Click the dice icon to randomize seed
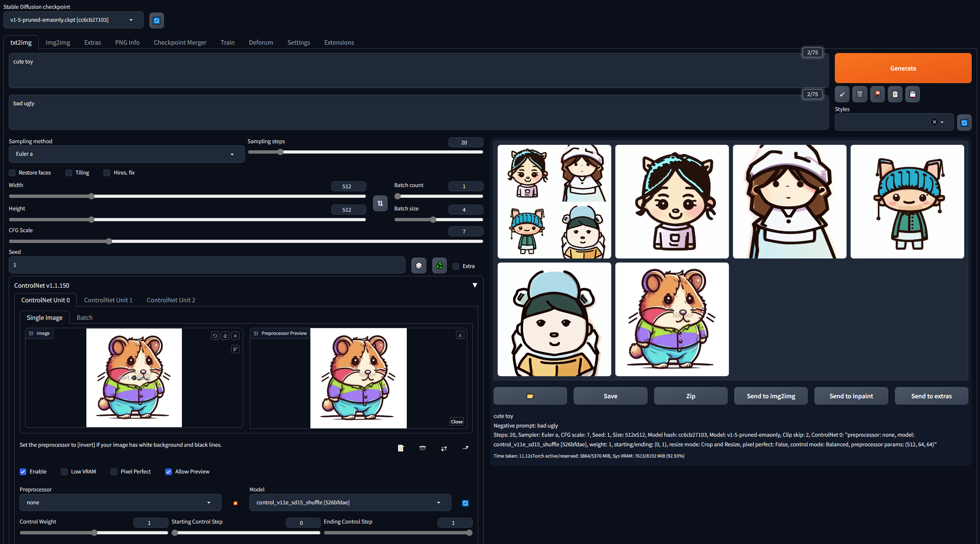This screenshot has width=980, height=544. point(418,266)
